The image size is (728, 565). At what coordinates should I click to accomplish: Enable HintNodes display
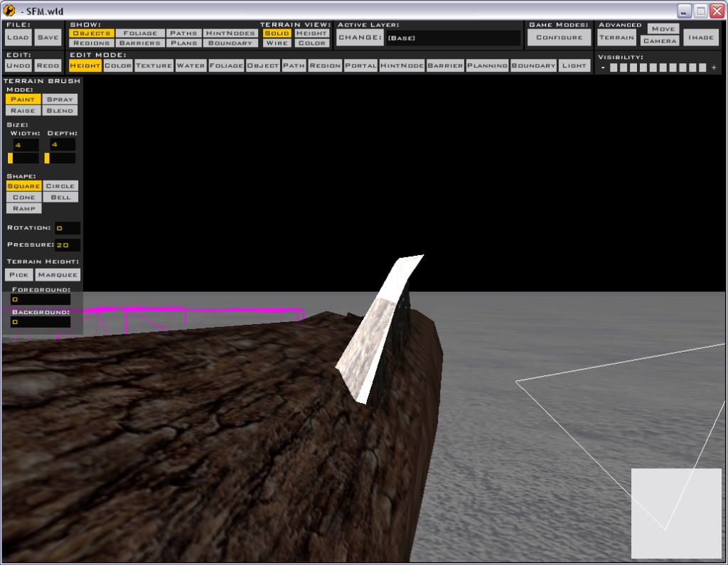point(230,33)
